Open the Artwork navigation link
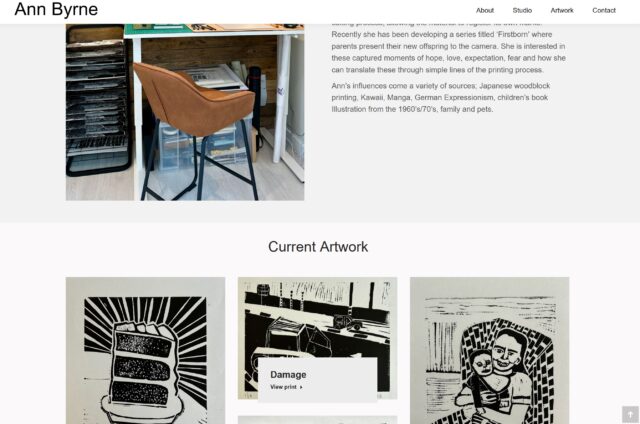This screenshot has height=424, width=640. tap(562, 11)
